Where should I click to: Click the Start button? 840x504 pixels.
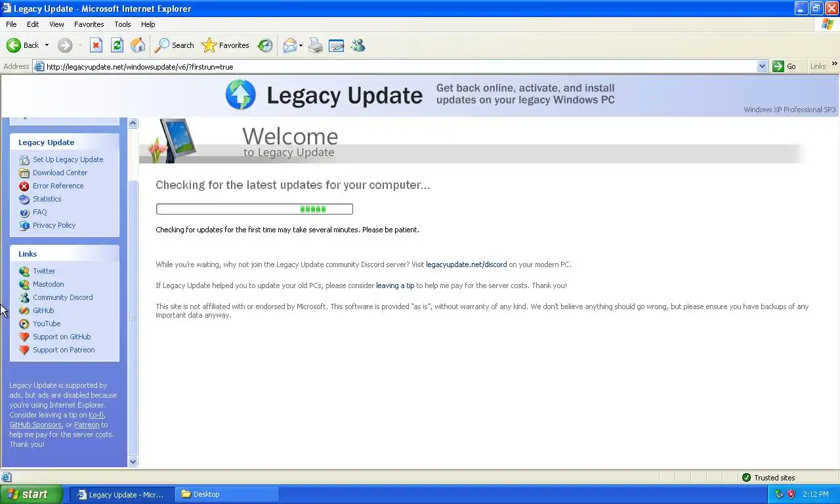tap(31, 494)
